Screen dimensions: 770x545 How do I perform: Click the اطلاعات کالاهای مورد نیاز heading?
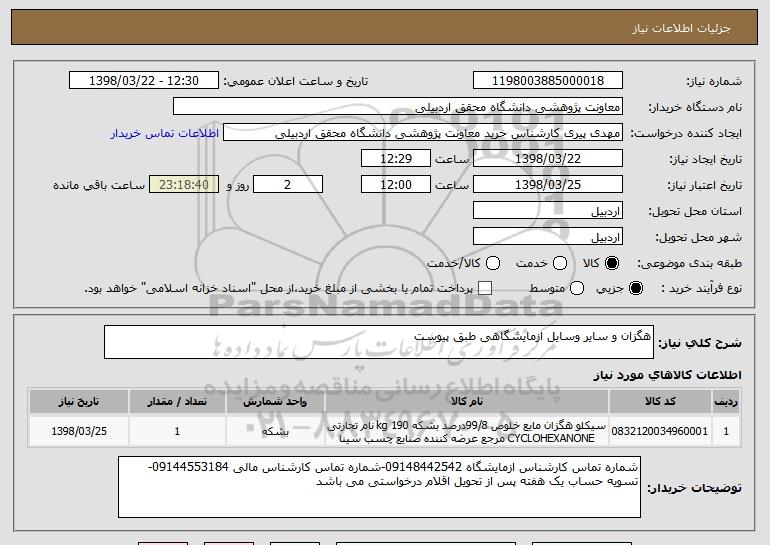point(667,375)
